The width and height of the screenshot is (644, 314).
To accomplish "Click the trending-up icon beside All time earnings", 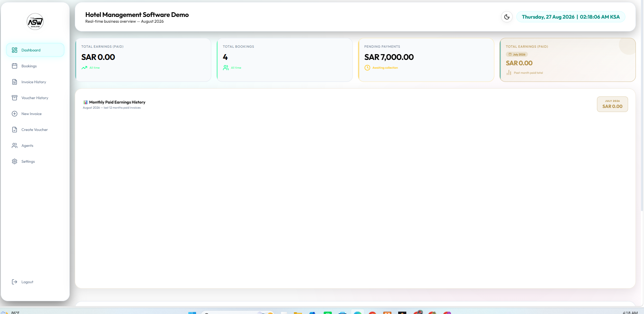I will [x=84, y=68].
